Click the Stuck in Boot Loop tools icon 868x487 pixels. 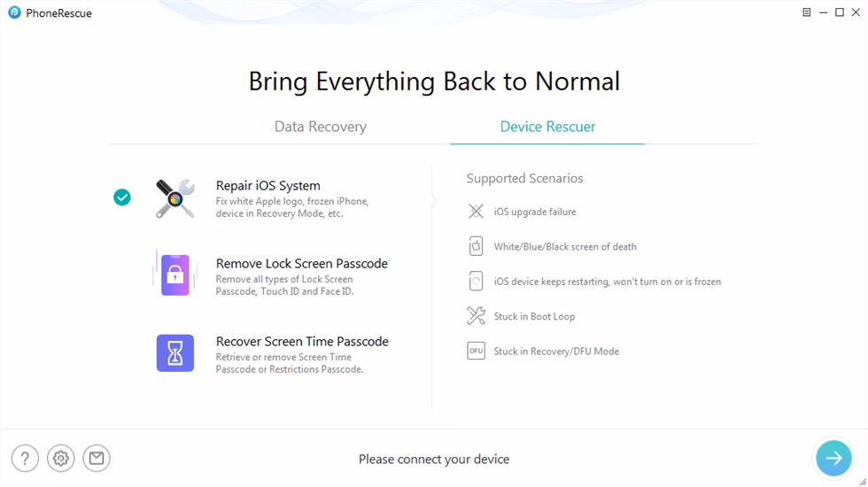tap(477, 316)
